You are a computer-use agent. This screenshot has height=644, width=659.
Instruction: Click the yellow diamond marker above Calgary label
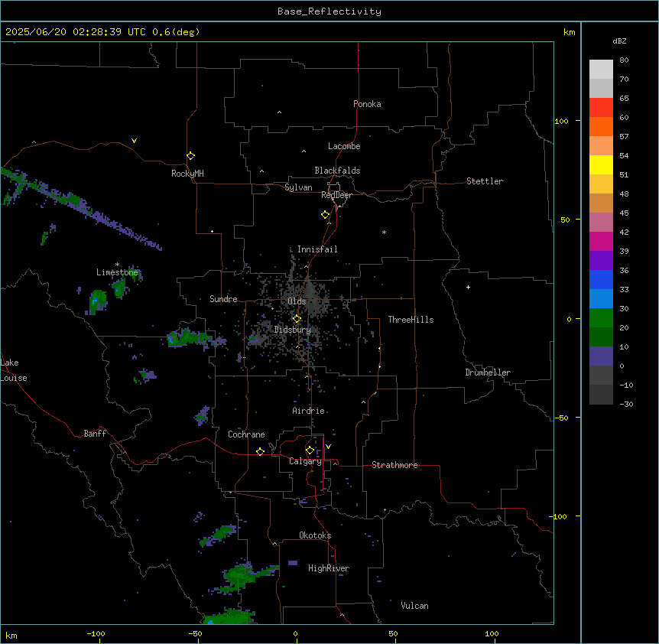pos(310,450)
